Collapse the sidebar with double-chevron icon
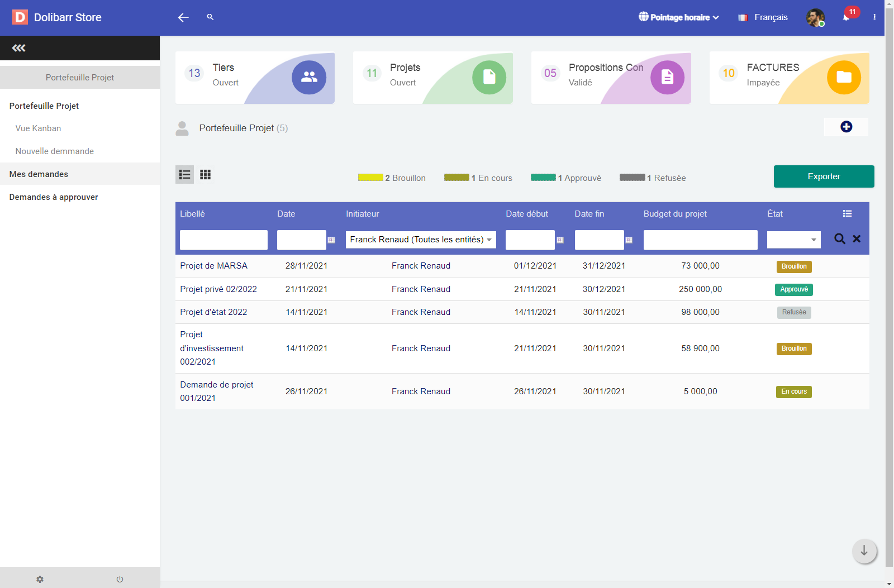 (x=19, y=48)
